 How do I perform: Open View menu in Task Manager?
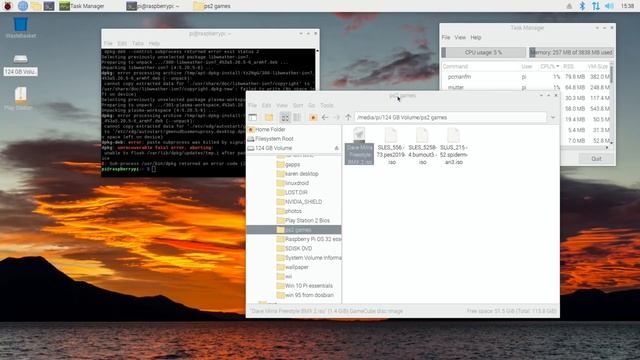(460, 37)
